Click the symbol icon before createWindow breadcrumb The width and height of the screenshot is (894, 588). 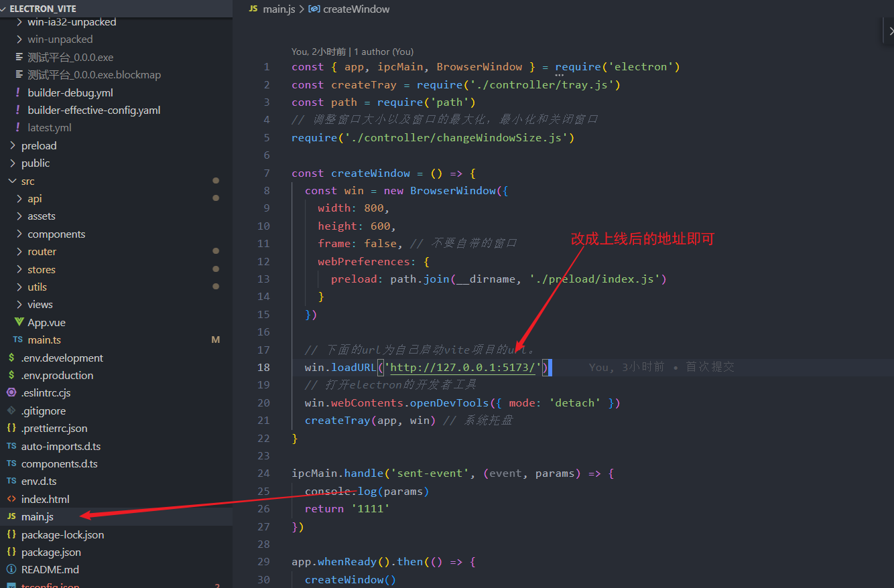tap(314, 9)
